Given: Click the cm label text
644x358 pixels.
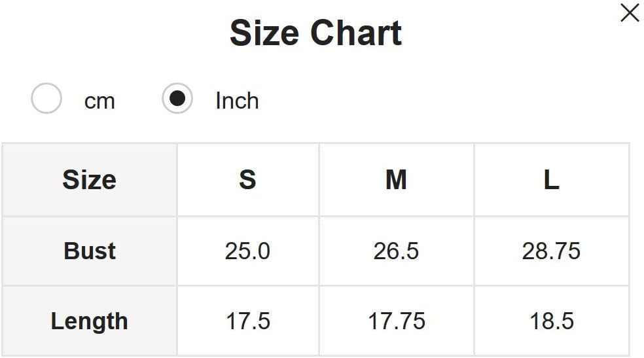Looking at the screenshot, I should click(x=99, y=101).
